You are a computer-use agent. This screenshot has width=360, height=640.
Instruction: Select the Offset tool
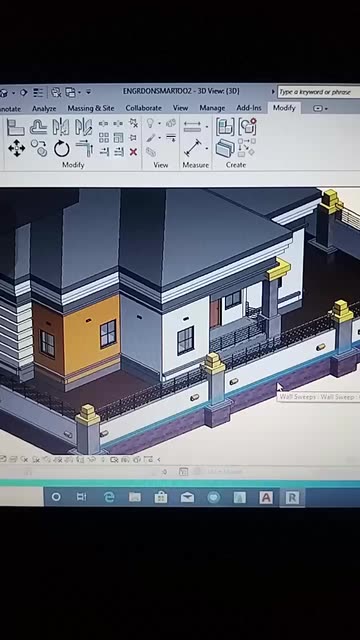coord(38,127)
